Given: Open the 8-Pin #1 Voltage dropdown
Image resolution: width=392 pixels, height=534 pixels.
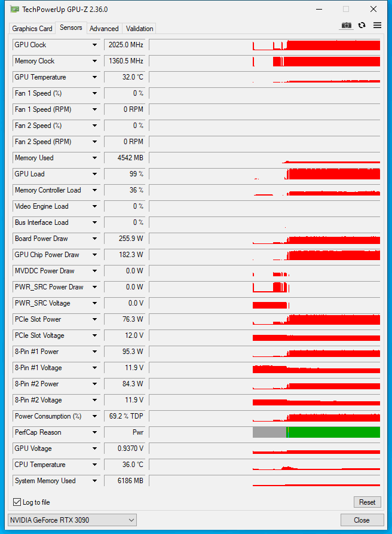Looking at the screenshot, I should click(x=94, y=368).
